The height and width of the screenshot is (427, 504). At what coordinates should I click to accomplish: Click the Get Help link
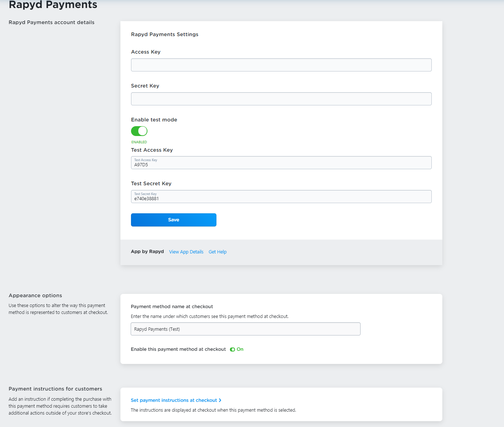(x=218, y=252)
